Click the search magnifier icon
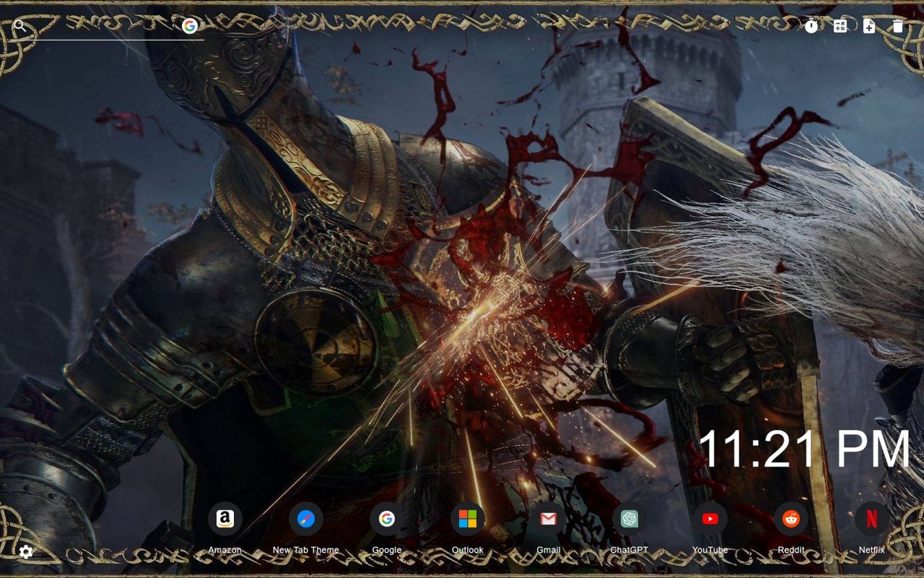924x578 pixels. pos(19,26)
